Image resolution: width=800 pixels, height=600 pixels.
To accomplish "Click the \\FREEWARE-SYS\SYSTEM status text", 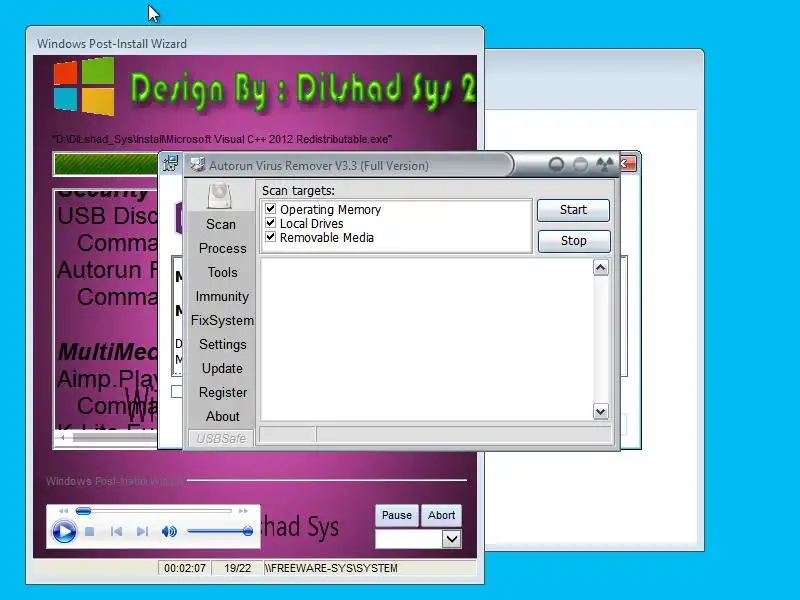I will pyautogui.click(x=331, y=568).
